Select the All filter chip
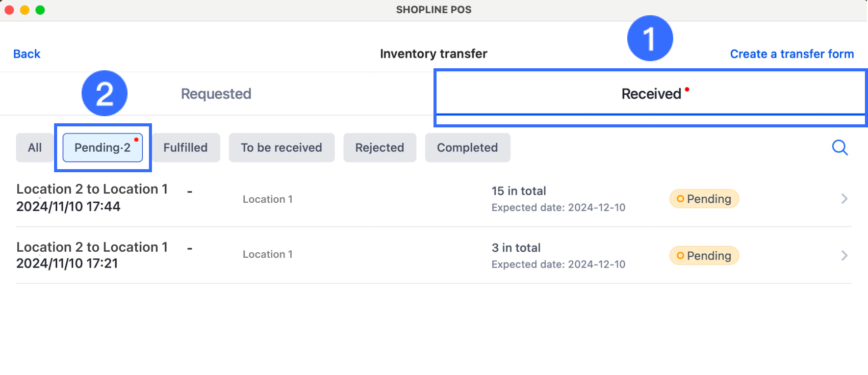 [x=35, y=148]
